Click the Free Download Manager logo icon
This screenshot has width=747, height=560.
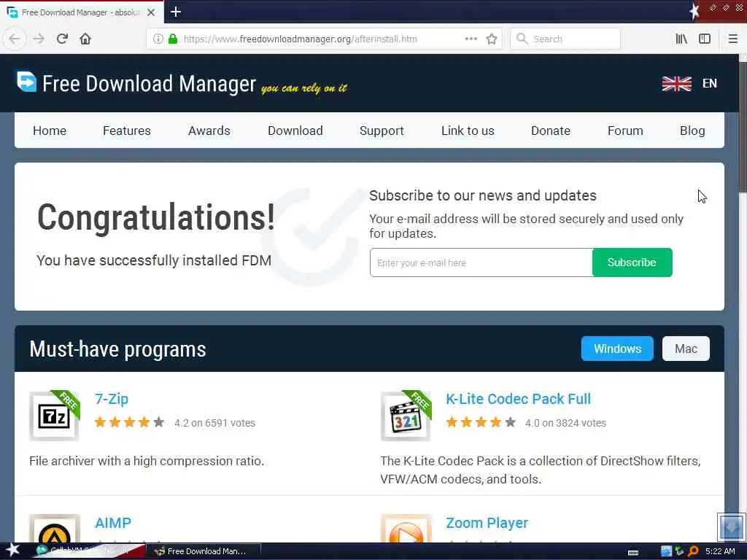[27, 82]
